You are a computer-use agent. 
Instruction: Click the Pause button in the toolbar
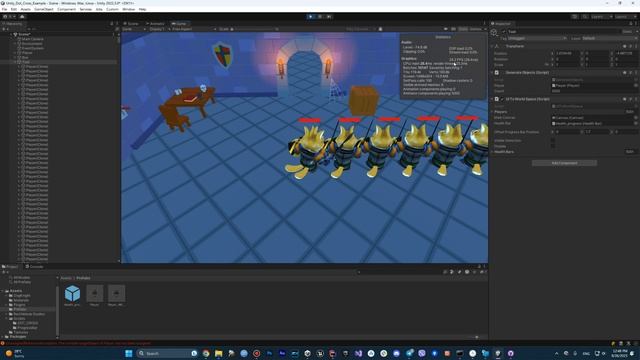pyautogui.click(x=320, y=17)
